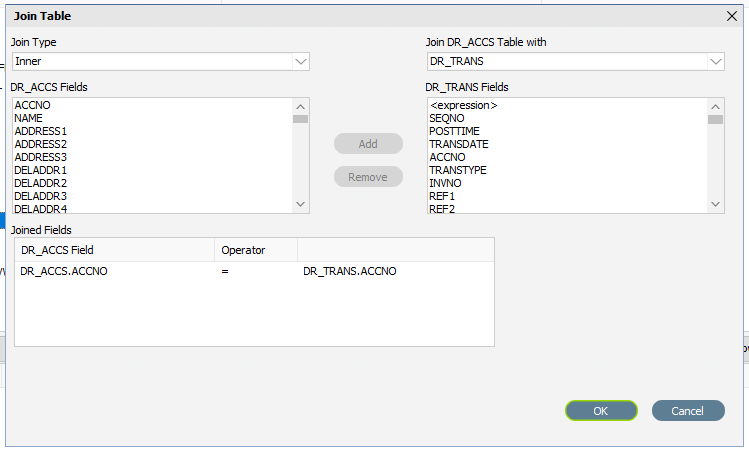The height and width of the screenshot is (452, 749).
Task: Click the Operator column header
Action: [x=256, y=250]
